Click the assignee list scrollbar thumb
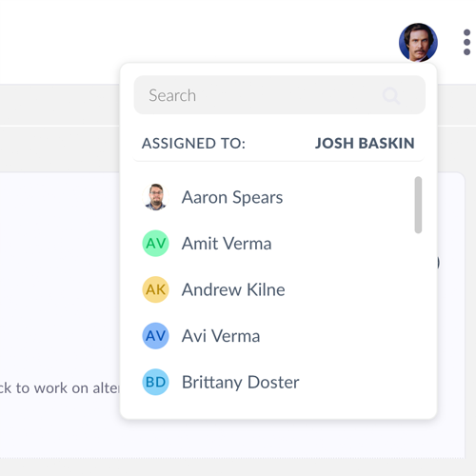This screenshot has width=476, height=476. click(418, 205)
